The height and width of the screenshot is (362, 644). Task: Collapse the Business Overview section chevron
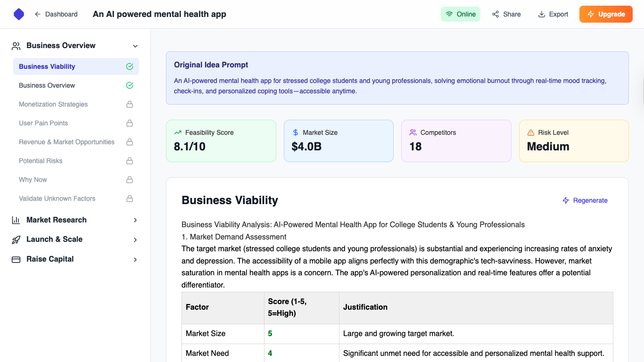click(135, 46)
